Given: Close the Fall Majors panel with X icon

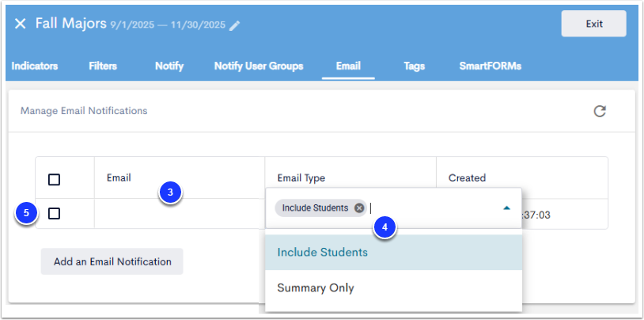Looking at the screenshot, I should coord(20,24).
